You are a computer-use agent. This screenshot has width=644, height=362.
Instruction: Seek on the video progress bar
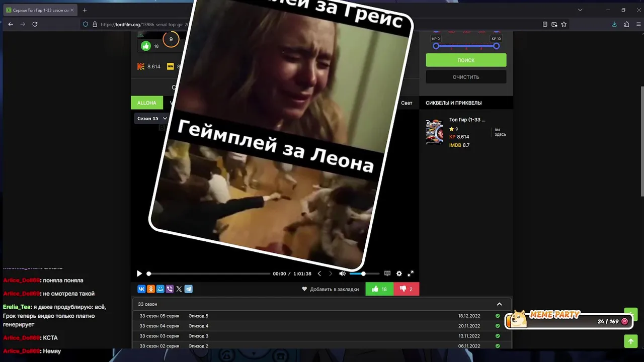tap(208, 274)
